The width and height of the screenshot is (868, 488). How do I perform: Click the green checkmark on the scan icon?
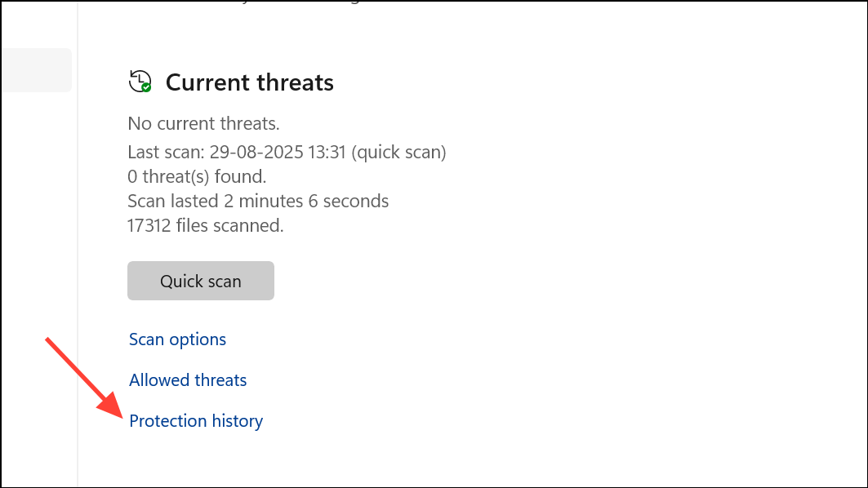tap(147, 87)
